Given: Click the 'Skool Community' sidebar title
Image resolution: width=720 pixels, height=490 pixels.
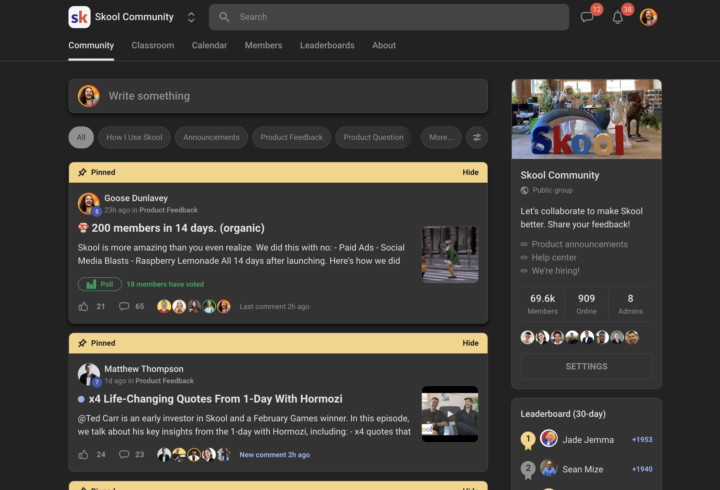Looking at the screenshot, I should click(x=560, y=175).
